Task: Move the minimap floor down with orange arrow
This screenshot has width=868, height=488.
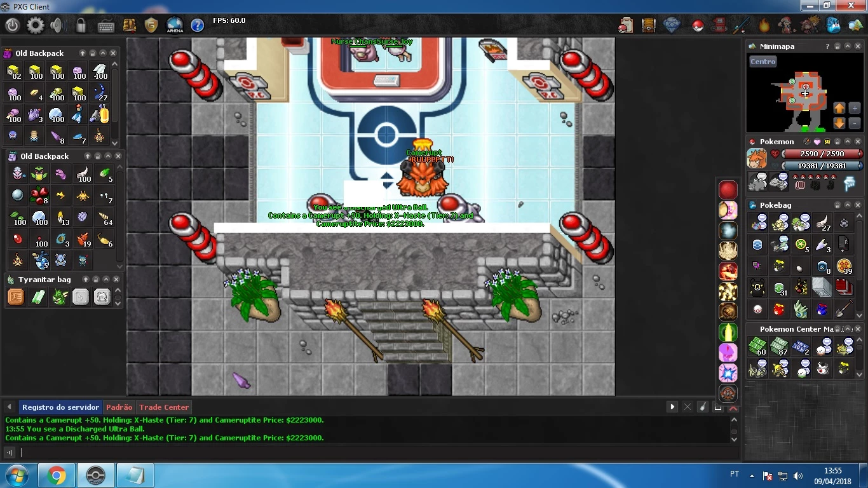Action: pos(839,123)
